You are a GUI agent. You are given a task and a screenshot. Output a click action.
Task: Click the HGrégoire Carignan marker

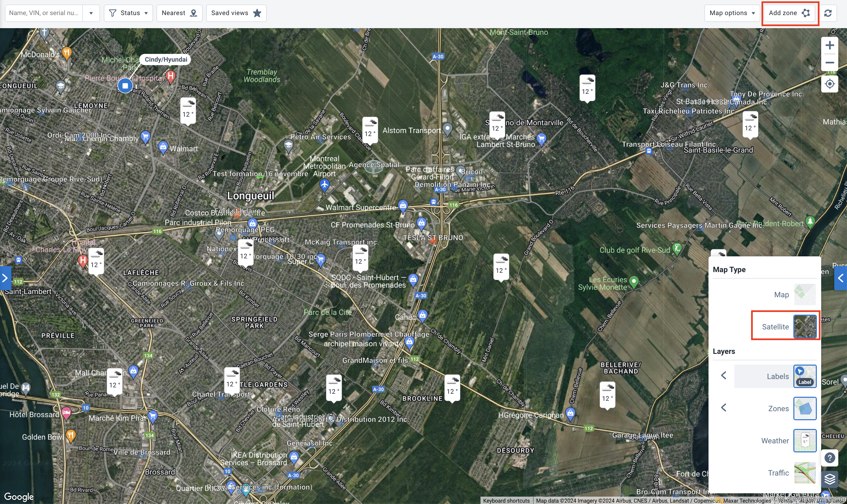pyautogui.click(x=570, y=414)
